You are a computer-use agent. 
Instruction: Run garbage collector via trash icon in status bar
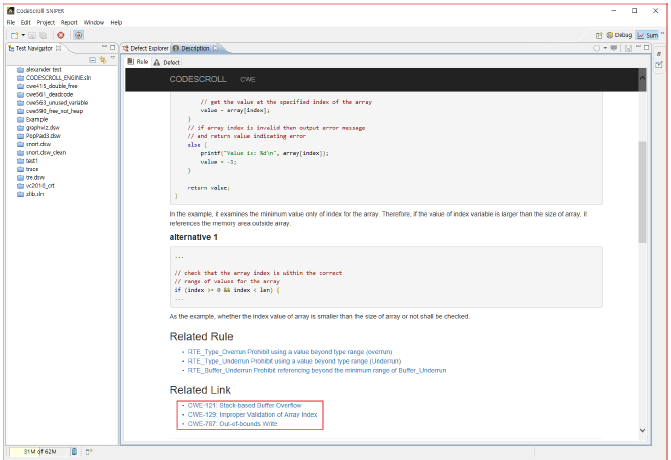[x=74, y=451]
